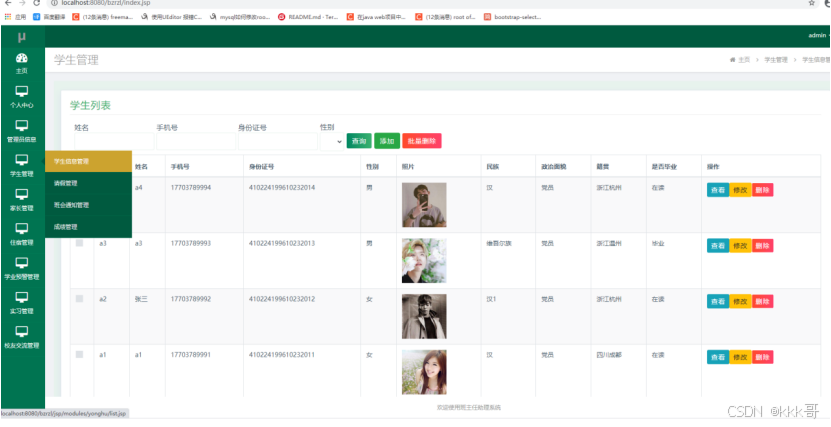Open the photo of student a4
The image size is (831, 427).
[424, 205]
